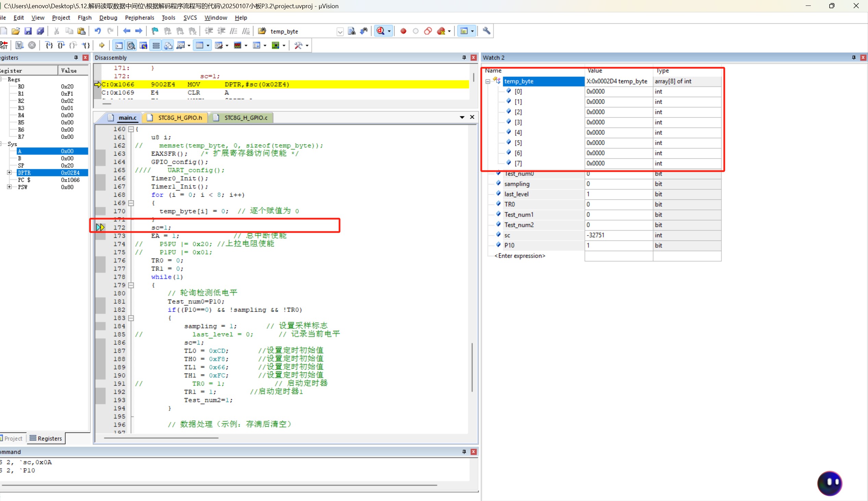Select the sc variable row in Watch 2
The height and width of the screenshot is (501, 868).
pyautogui.click(x=604, y=235)
